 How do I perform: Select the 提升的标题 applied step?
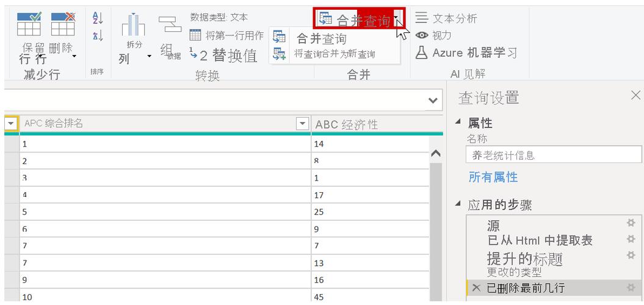(x=524, y=259)
